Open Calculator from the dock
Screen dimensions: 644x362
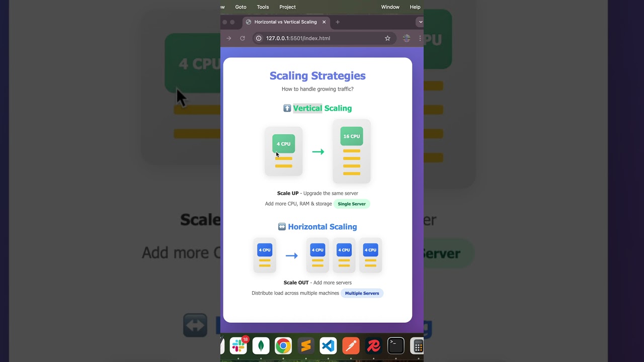click(418, 346)
